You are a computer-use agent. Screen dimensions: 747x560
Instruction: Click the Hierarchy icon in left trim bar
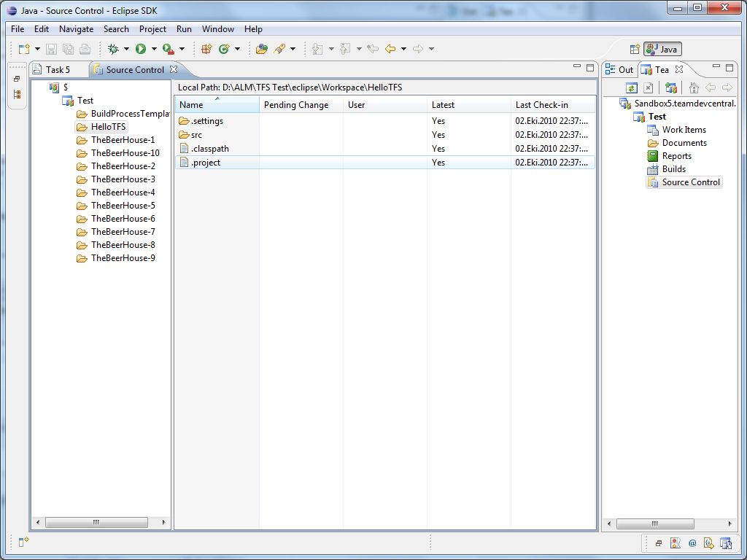click(x=18, y=94)
